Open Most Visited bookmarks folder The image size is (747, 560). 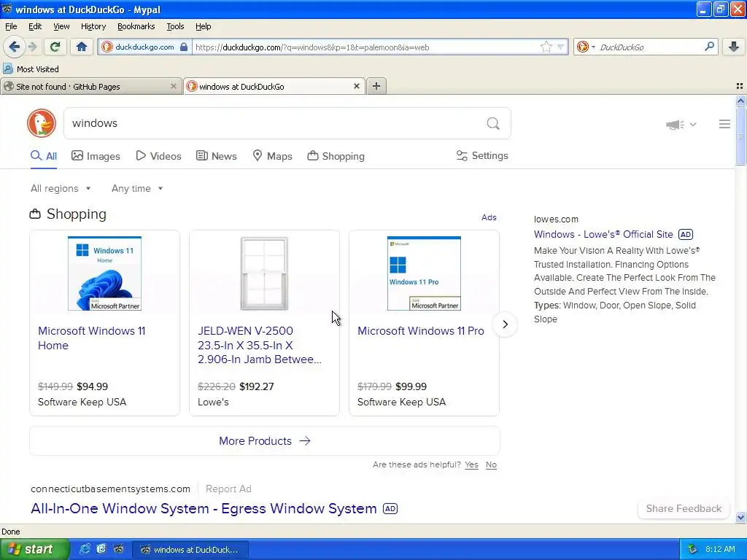pos(31,69)
